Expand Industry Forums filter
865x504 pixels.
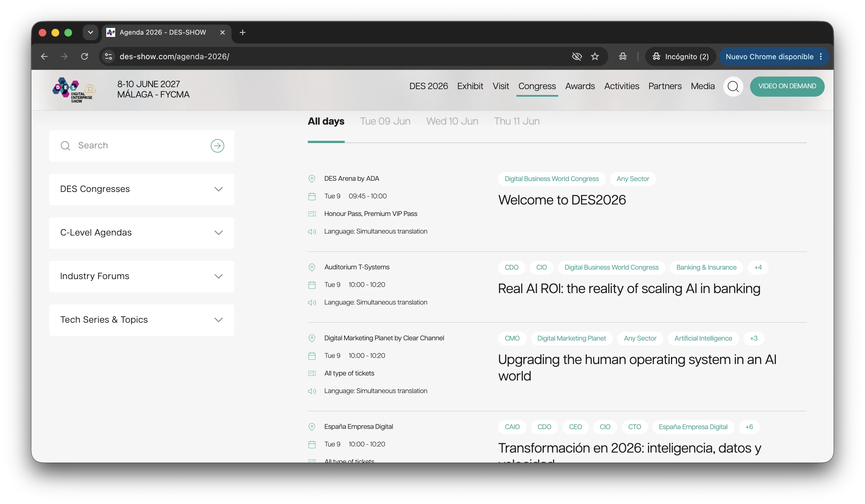[142, 277]
